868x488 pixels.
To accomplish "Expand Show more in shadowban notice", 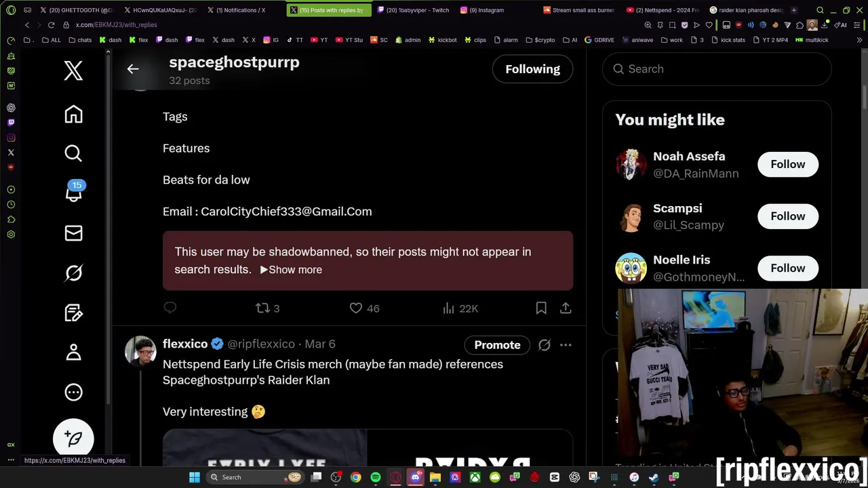I will click(291, 270).
